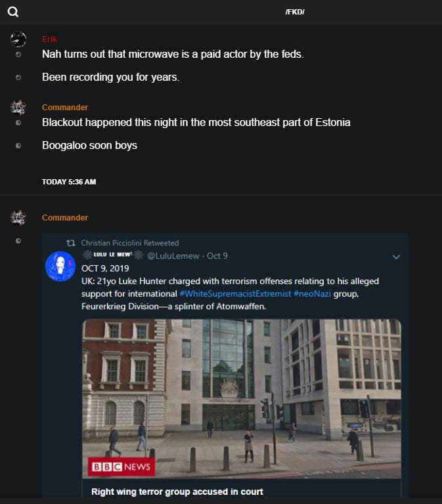Image resolution: width=442 pixels, height=504 pixels.
Task: Open 'Right wing terror group accused in court' headline
Action: pos(177,491)
